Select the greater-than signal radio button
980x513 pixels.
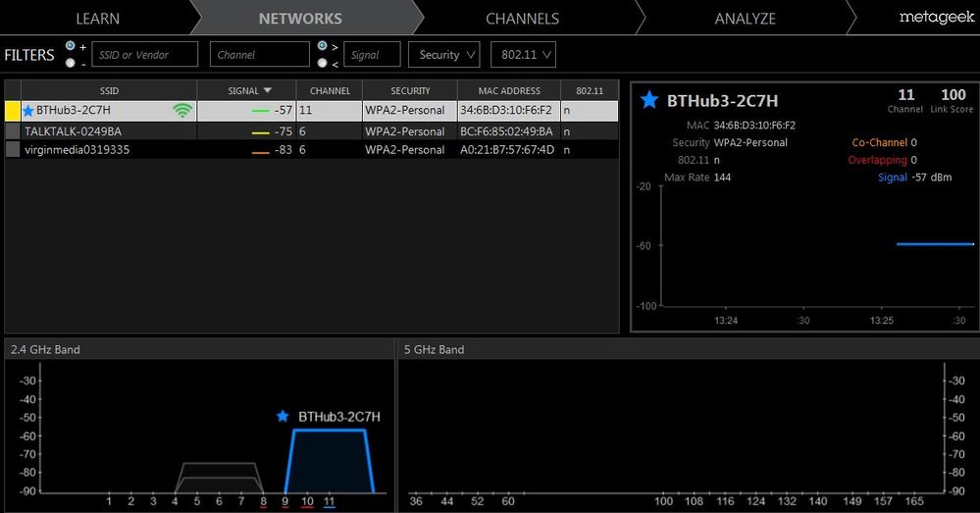[x=323, y=46]
